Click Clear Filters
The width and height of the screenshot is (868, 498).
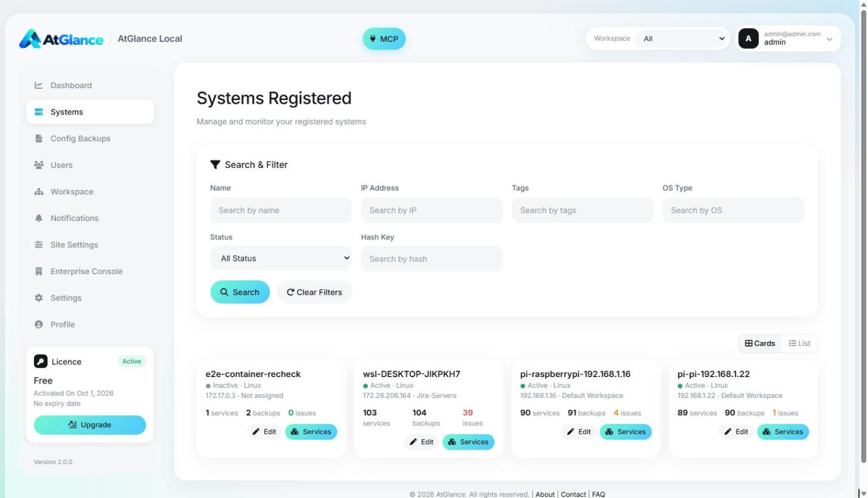(x=314, y=292)
